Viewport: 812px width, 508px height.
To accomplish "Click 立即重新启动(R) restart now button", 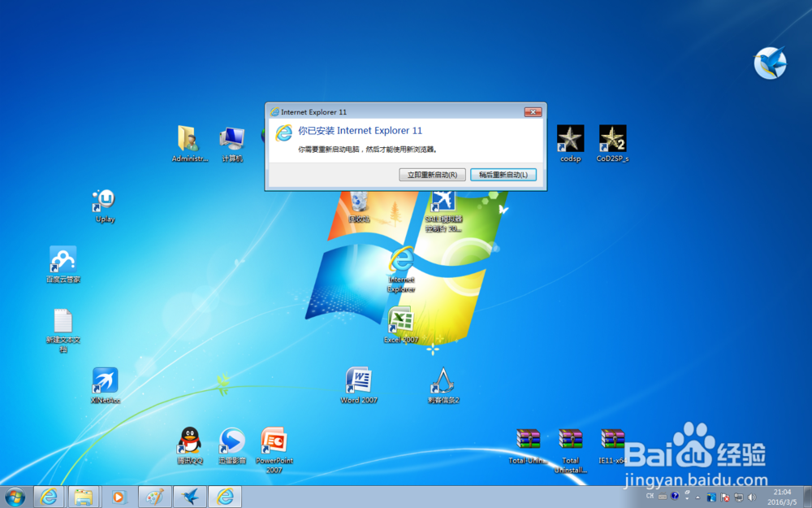I will [x=433, y=175].
